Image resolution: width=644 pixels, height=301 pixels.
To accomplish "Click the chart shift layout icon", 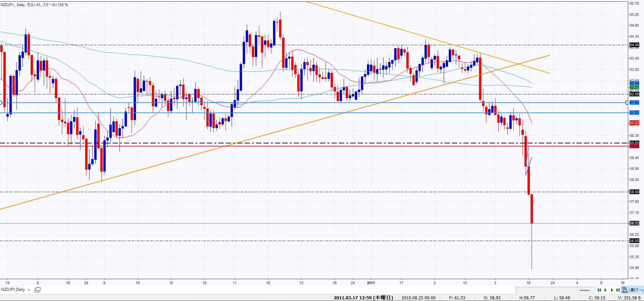I will tap(625, 290).
